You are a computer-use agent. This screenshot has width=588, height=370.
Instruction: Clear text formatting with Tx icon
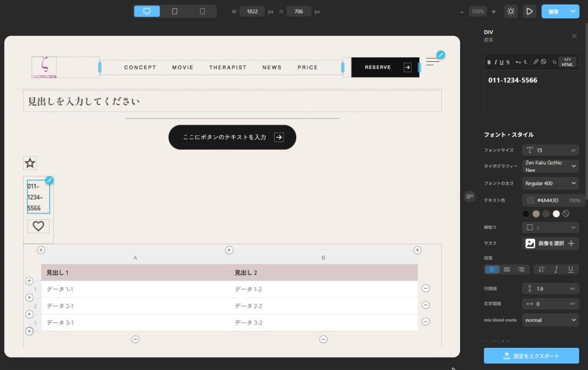click(x=554, y=62)
